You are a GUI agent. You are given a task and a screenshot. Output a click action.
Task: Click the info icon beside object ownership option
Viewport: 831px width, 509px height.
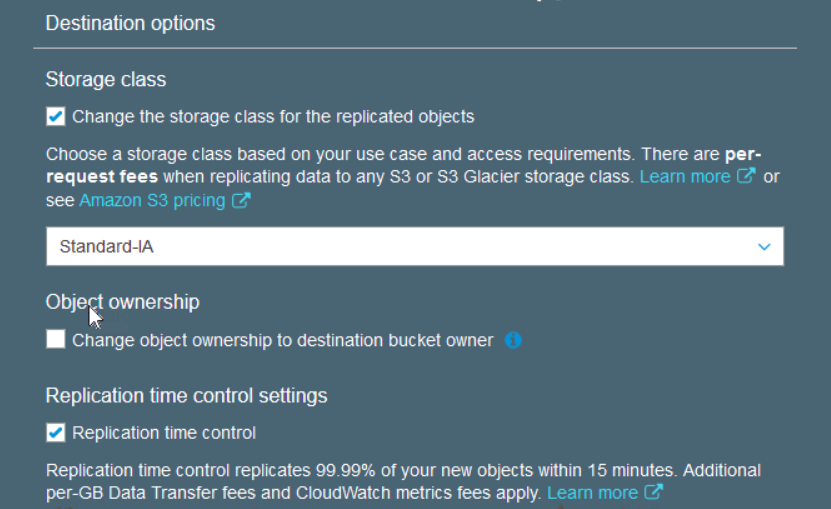513,340
